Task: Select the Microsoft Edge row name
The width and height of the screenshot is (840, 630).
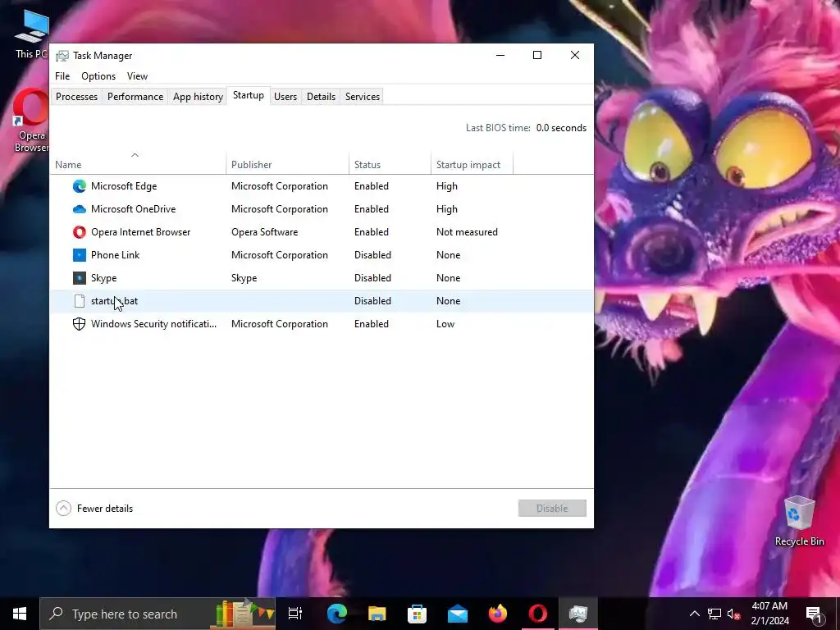Action: (124, 186)
